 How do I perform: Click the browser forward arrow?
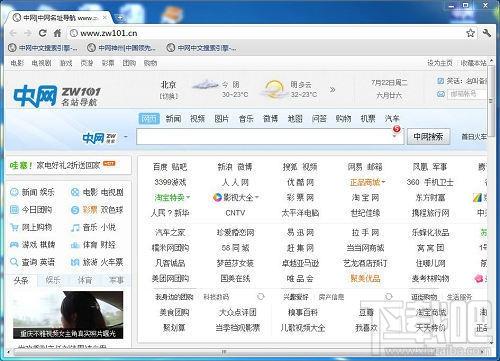pyautogui.click(x=28, y=33)
